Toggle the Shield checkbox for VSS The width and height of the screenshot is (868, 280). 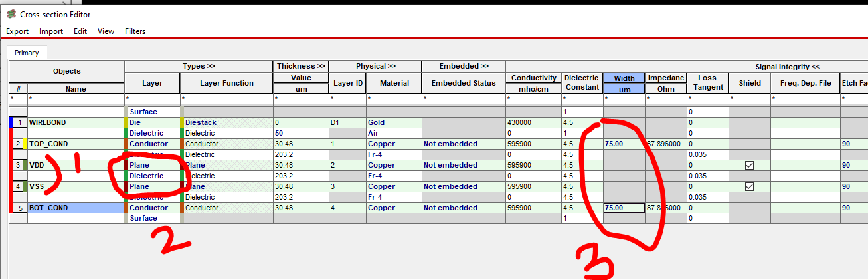pos(749,186)
